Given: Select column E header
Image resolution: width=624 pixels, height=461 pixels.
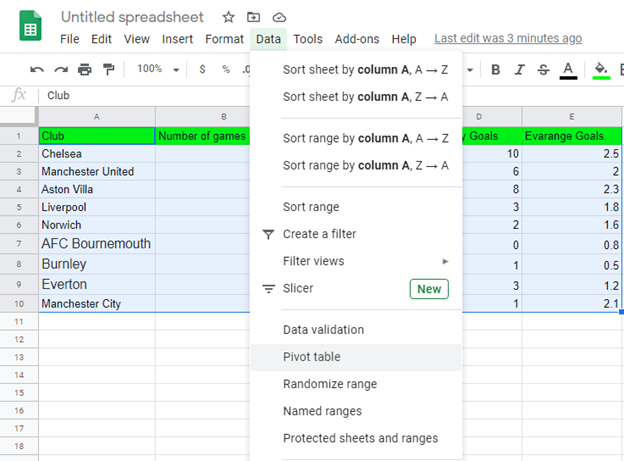Looking at the screenshot, I should click(x=571, y=117).
